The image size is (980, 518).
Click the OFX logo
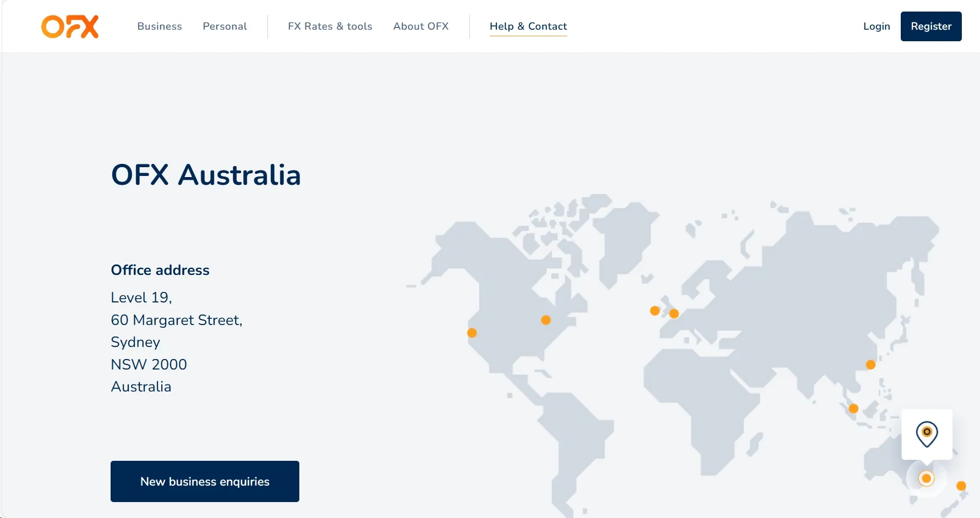coord(70,26)
